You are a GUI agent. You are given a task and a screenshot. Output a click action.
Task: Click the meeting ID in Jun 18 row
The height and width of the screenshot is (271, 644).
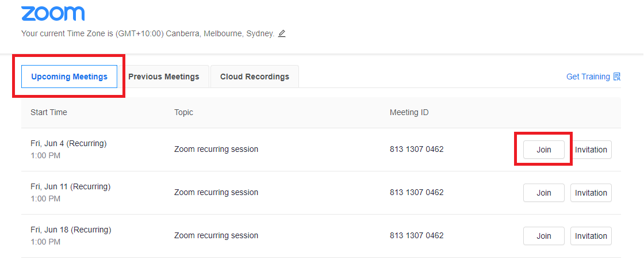click(416, 236)
